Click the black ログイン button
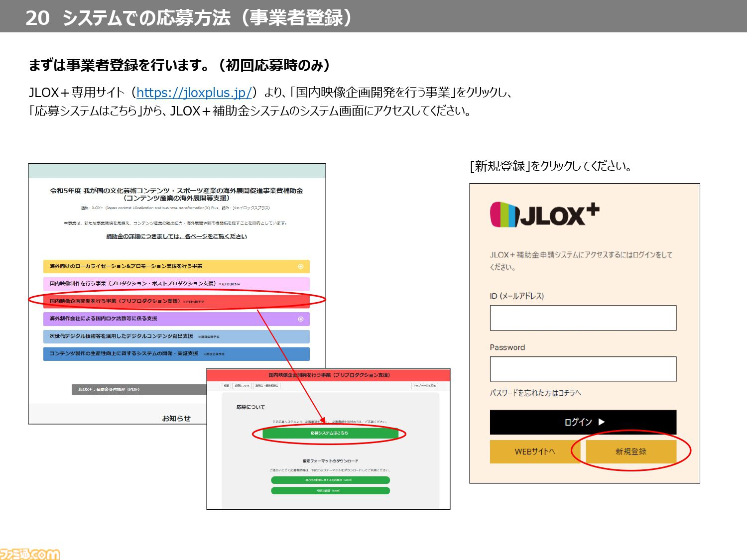Screen dimensions: 747x560 pyautogui.click(x=583, y=422)
